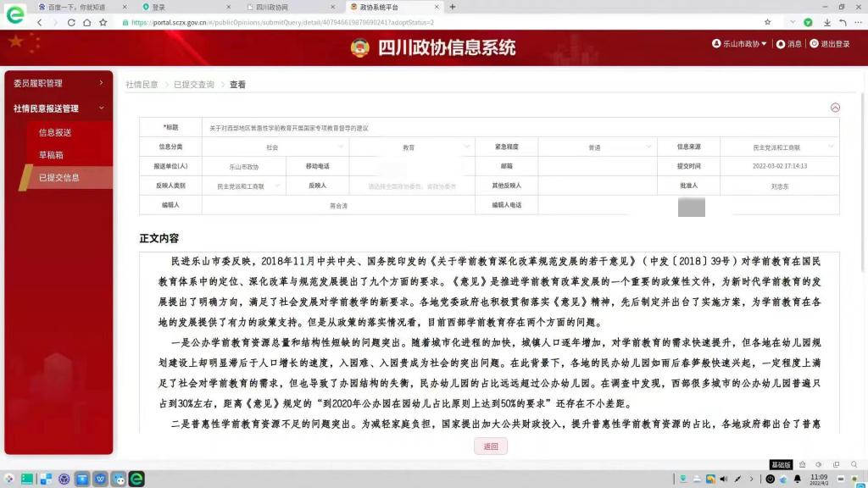Open a new browser tab with plus icon

[453, 7]
